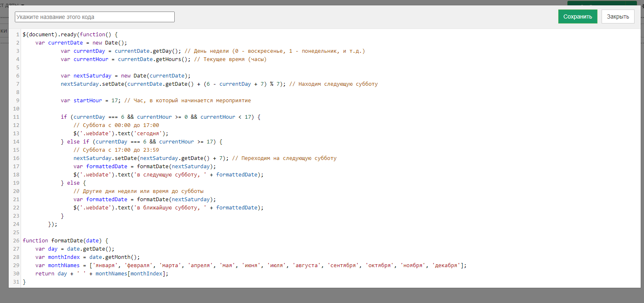The image size is (644, 303).
Task: Click the 'else if' line with 'currentHour >= 17'
Action: tap(142, 142)
